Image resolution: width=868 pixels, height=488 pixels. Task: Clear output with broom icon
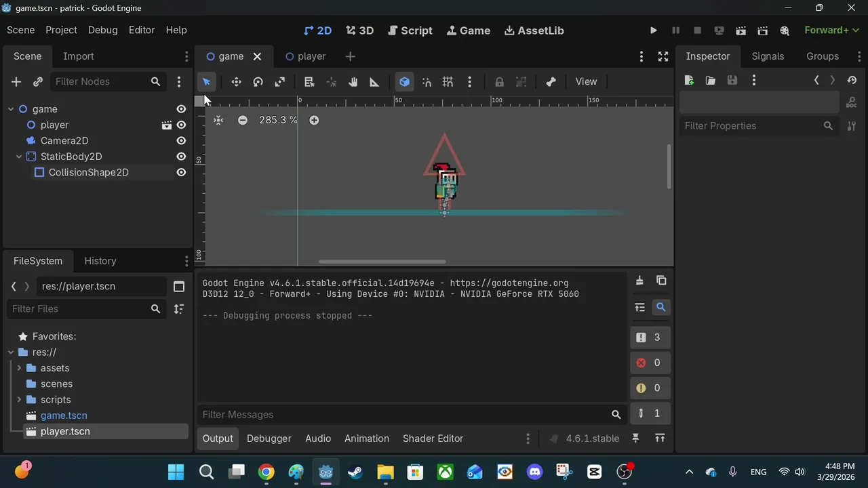(639, 281)
